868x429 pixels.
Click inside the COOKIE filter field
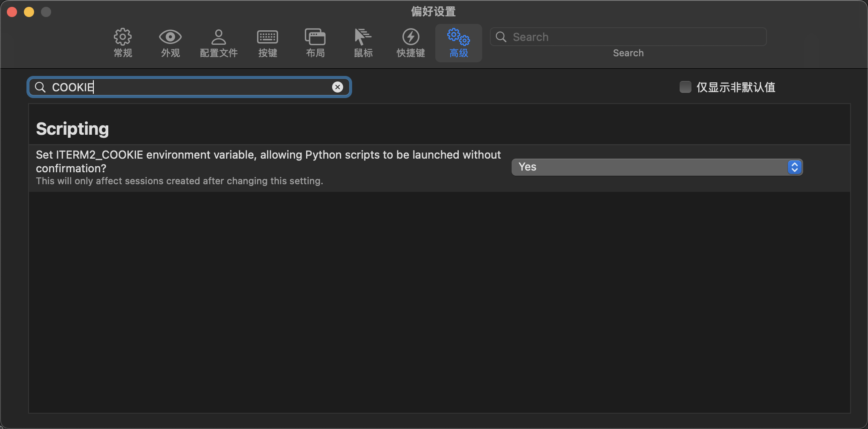(192, 87)
